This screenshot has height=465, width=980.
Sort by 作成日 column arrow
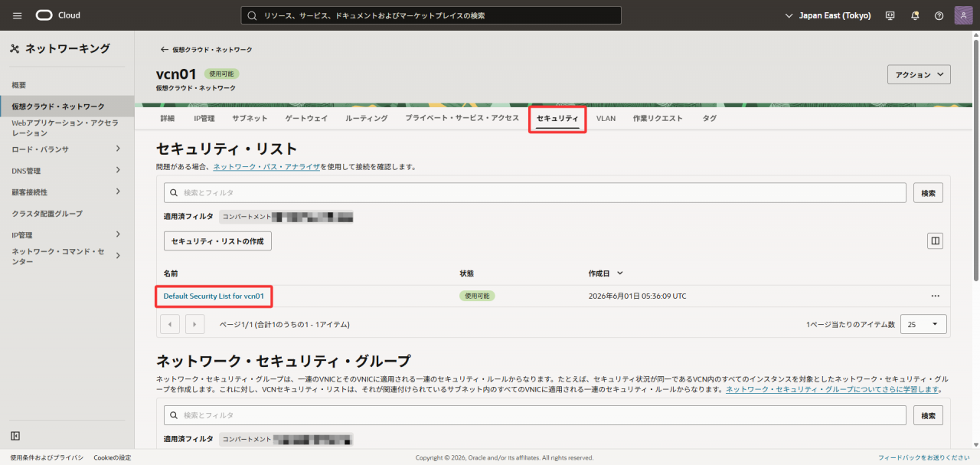620,273
